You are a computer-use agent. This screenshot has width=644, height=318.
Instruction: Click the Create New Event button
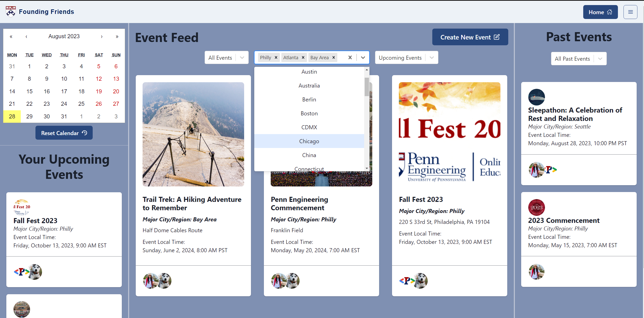tap(470, 37)
